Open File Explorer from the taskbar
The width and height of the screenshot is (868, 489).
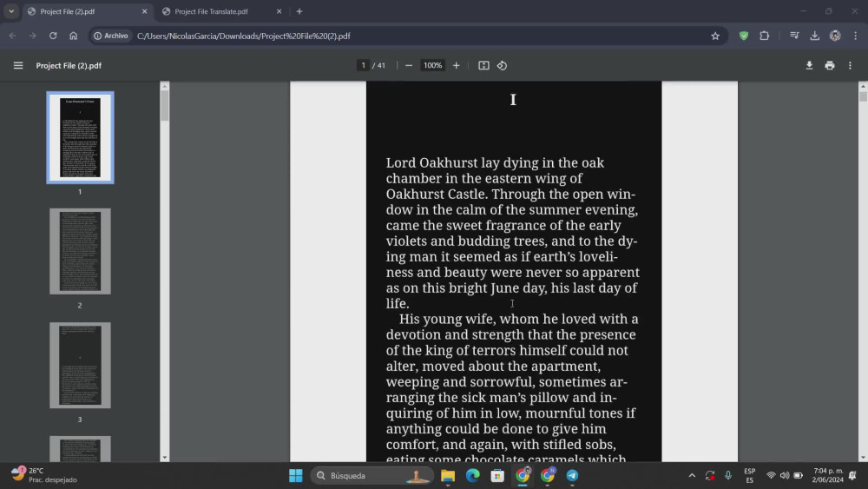point(448,476)
